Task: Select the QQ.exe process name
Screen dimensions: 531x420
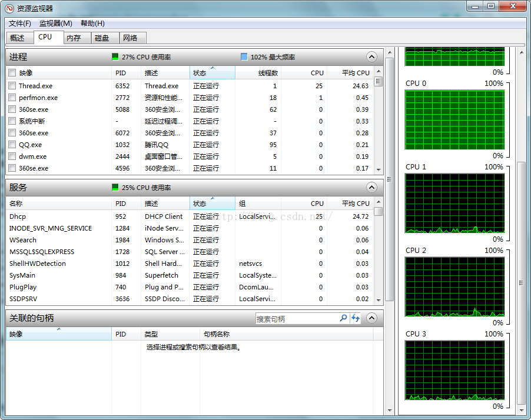Action: (30, 145)
